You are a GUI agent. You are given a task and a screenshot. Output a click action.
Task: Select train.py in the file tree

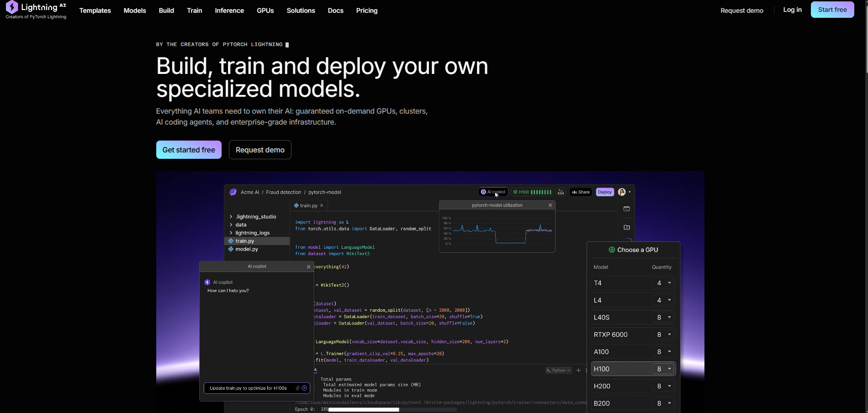[x=257, y=241]
